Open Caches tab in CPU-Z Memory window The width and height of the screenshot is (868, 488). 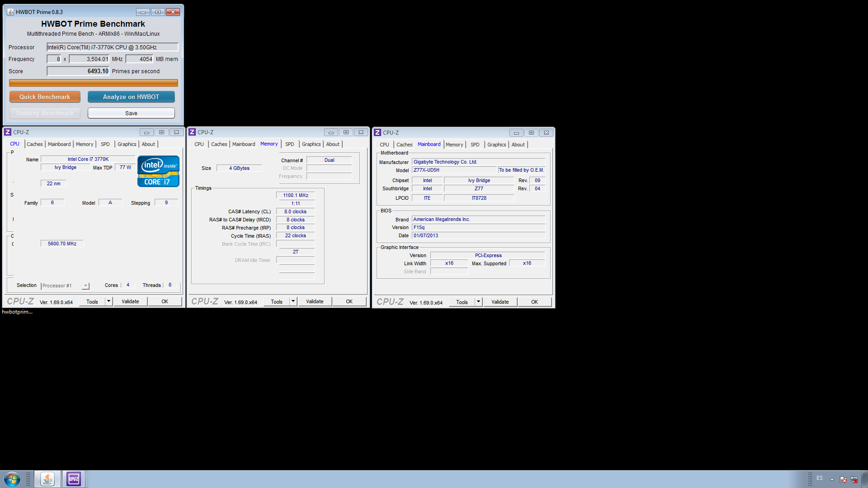(219, 144)
